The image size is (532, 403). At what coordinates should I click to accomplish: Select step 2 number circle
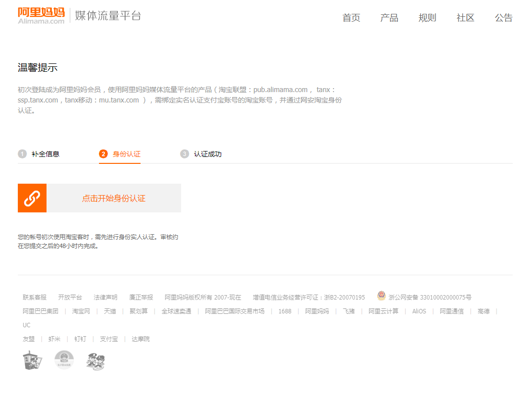pos(103,154)
